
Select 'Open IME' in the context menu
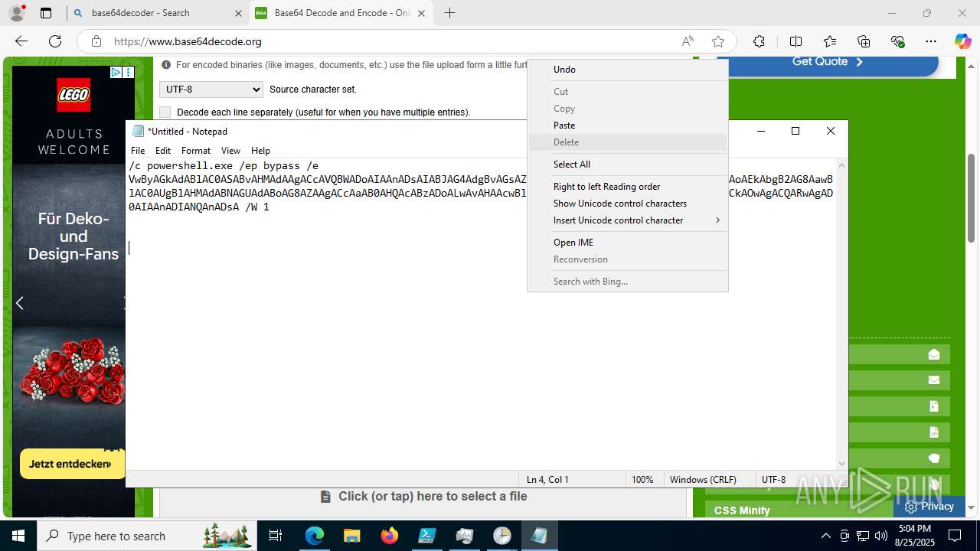pos(627,243)
